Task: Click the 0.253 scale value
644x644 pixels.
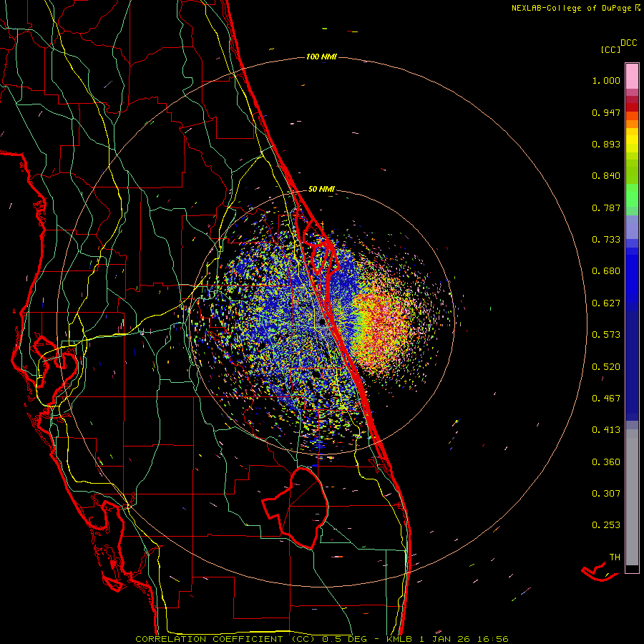Action: (x=606, y=525)
